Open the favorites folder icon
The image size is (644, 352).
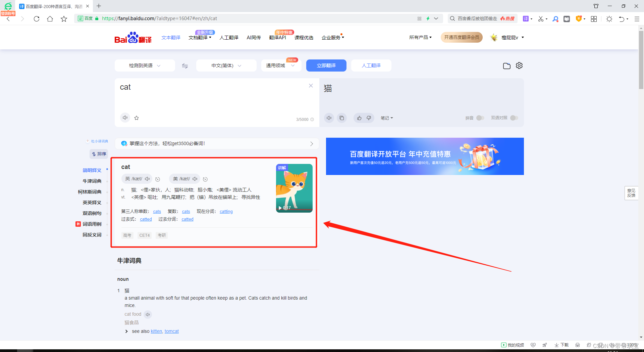pyautogui.click(x=507, y=66)
